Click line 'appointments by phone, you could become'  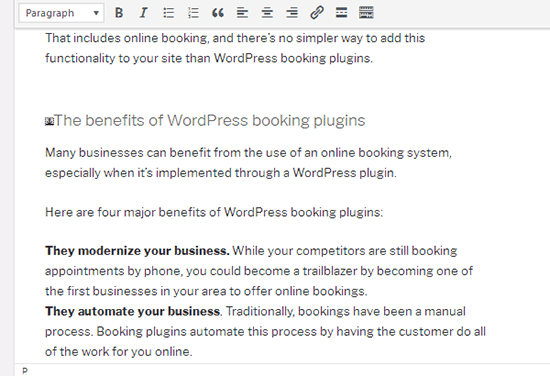coord(259,271)
